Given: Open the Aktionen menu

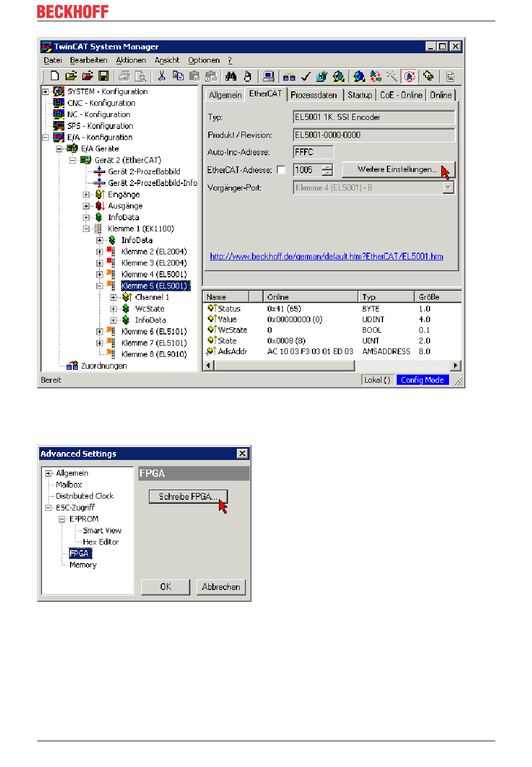Looking at the screenshot, I should pos(131,61).
